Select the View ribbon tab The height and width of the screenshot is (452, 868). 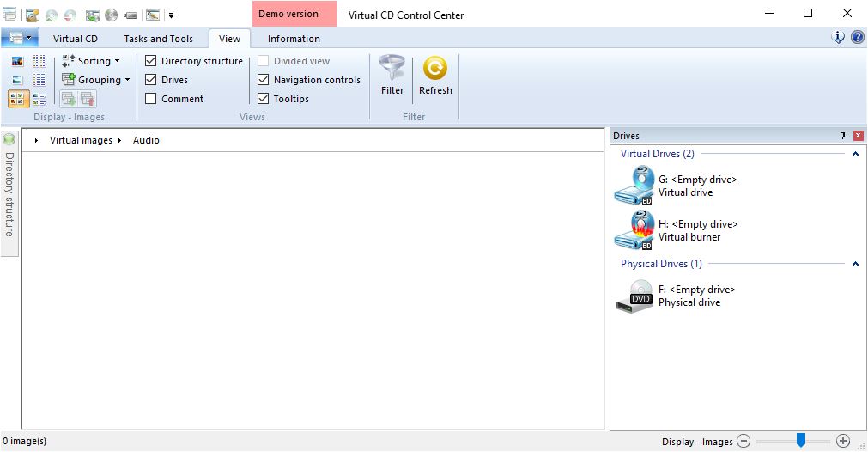pyautogui.click(x=229, y=39)
